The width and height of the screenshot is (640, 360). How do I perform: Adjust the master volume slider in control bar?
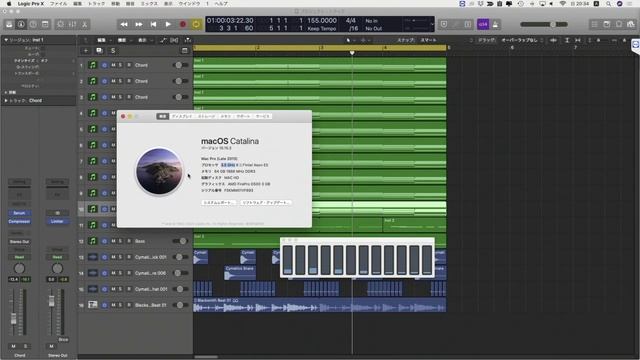tap(544, 24)
